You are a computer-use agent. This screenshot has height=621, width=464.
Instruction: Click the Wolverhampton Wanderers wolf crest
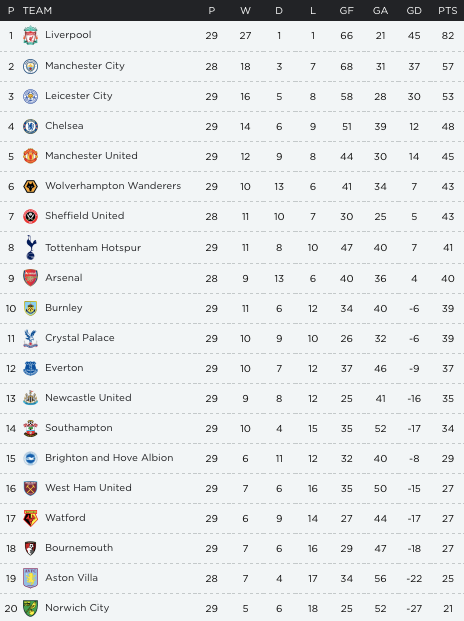point(30,186)
